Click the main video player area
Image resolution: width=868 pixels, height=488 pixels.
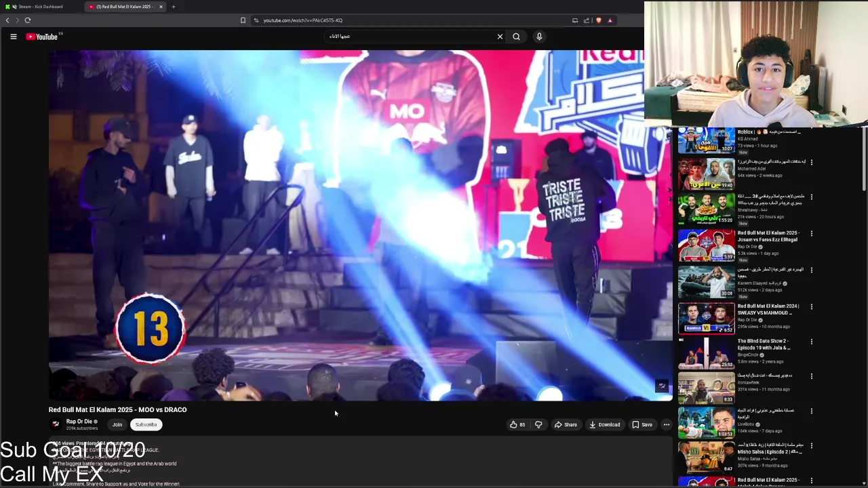pos(360,225)
